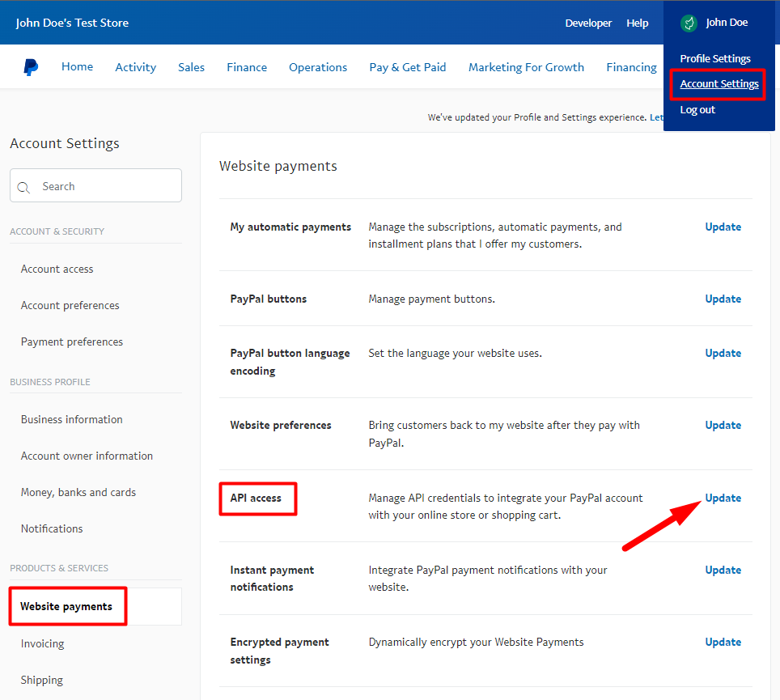Open Business information in sidebar
Viewport: 780px width, 700px height.
coord(72,419)
